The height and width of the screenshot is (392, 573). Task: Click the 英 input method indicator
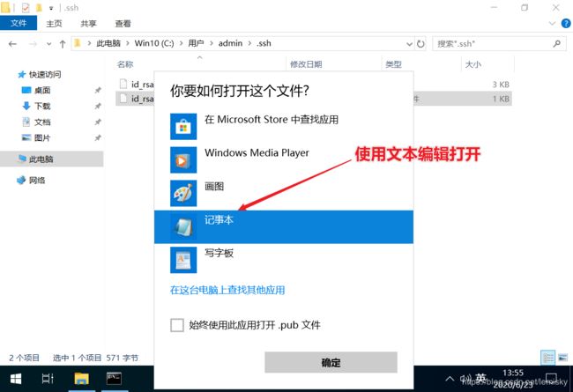click(481, 379)
